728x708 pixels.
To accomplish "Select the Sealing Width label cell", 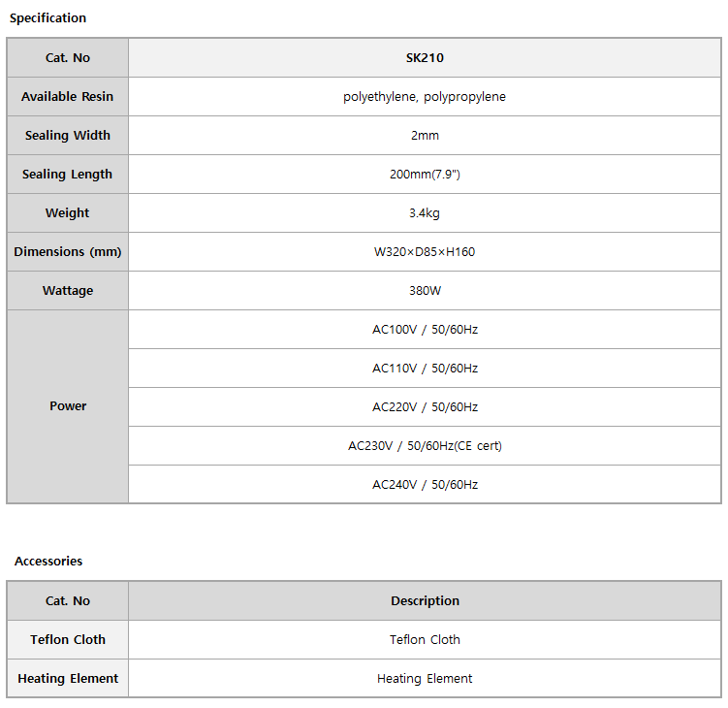I will (x=67, y=135).
